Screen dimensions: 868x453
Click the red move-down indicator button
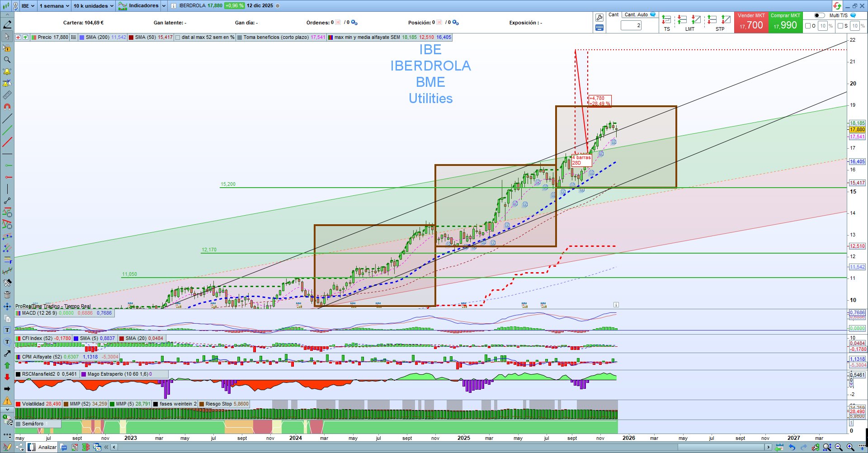(x=18, y=37)
